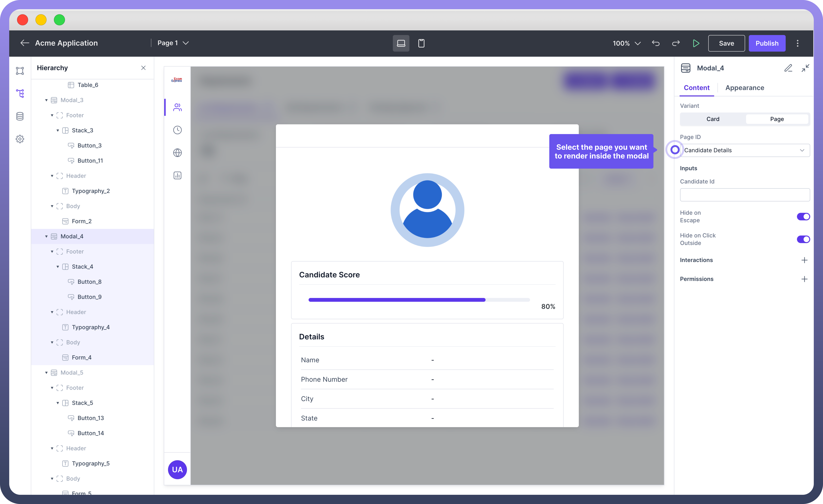Open the database icon in left sidebar
Image resolution: width=823 pixels, height=504 pixels.
pos(20,116)
